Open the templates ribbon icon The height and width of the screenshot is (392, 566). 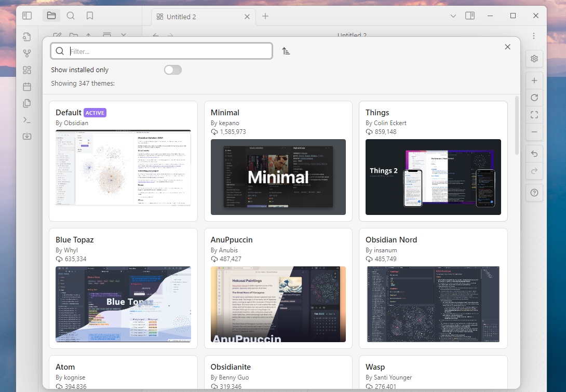pyautogui.click(x=27, y=103)
